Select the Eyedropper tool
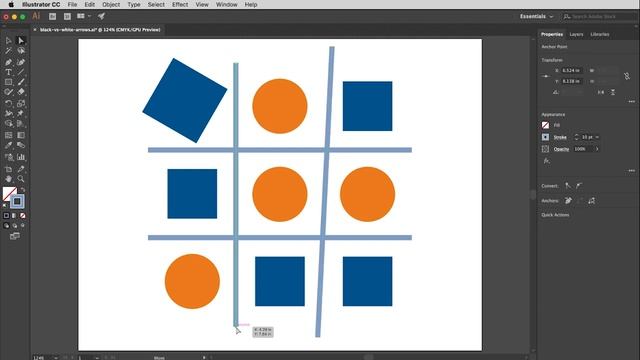This screenshot has width=640, height=360. (x=9, y=145)
